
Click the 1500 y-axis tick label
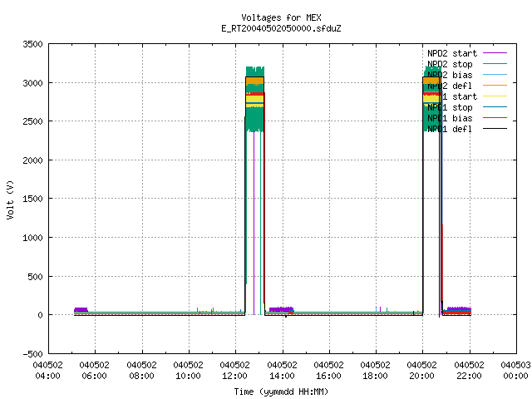[32, 199]
